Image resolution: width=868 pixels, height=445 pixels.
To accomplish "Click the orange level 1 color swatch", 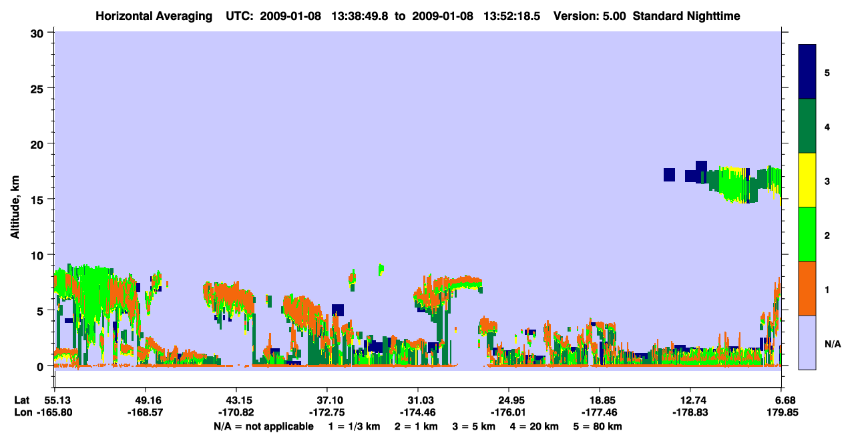I will (807, 288).
